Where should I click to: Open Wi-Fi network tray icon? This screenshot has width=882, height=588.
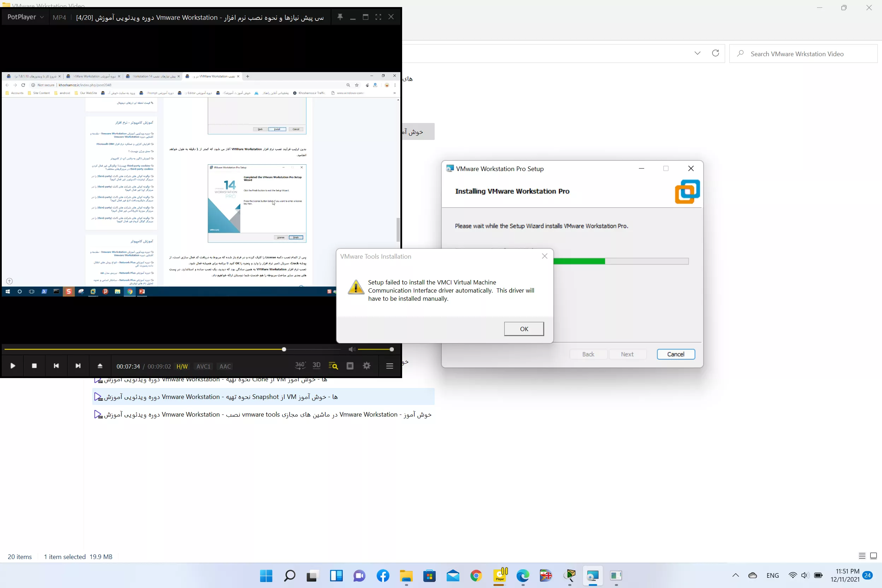[x=793, y=575]
